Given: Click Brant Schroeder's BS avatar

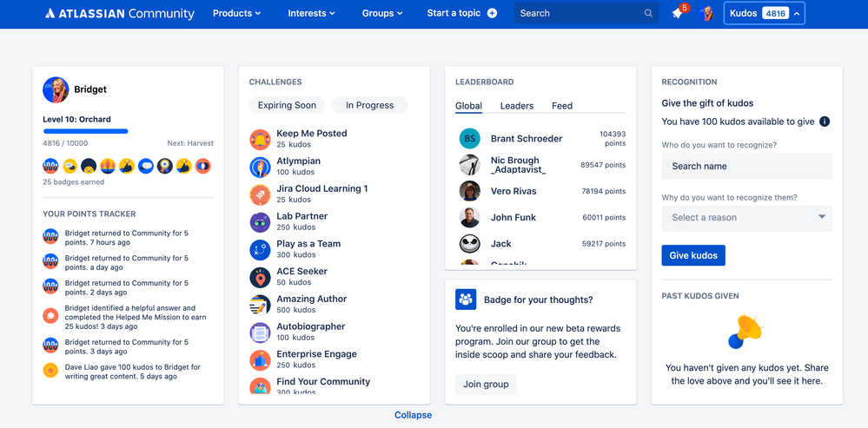Looking at the screenshot, I should click(x=469, y=138).
